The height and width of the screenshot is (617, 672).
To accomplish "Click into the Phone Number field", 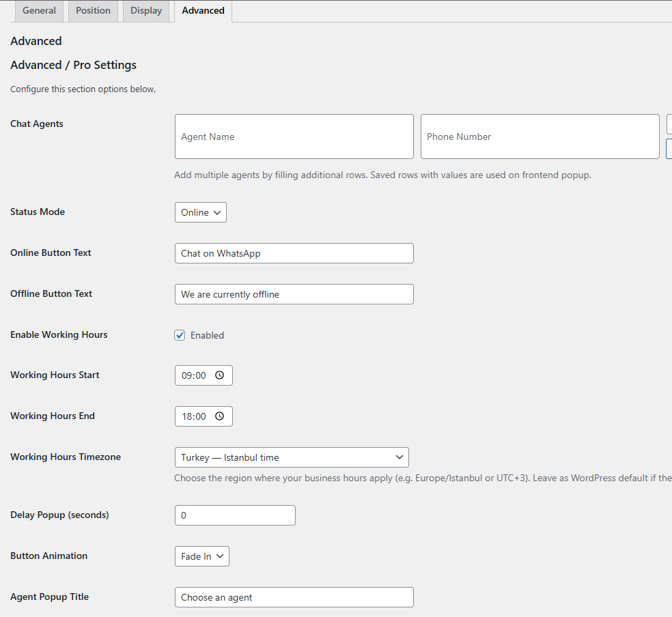I will tap(540, 137).
